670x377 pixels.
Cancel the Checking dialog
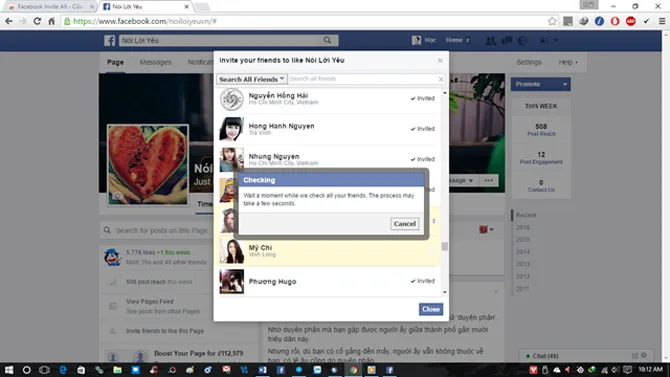click(405, 224)
